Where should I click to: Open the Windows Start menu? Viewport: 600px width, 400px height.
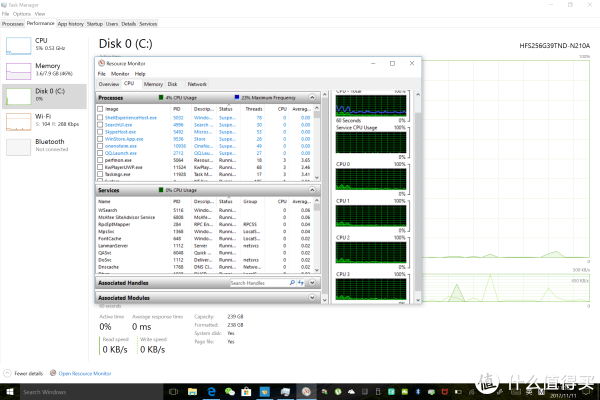[10, 392]
